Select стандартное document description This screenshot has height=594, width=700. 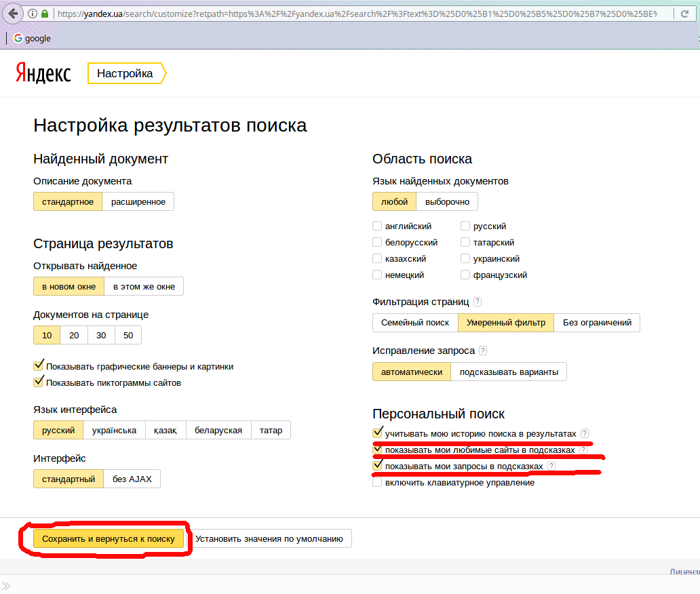pyautogui.click(x=68, y=201)
